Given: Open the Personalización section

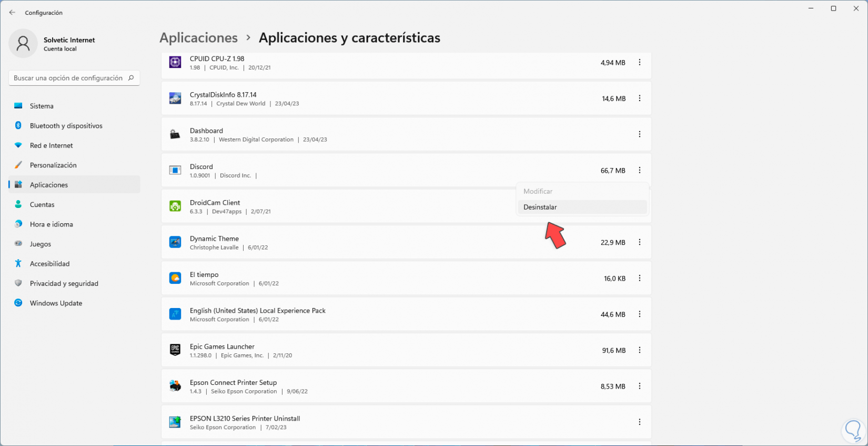Looking at the screenshot, I should click(x=53, y=165).
